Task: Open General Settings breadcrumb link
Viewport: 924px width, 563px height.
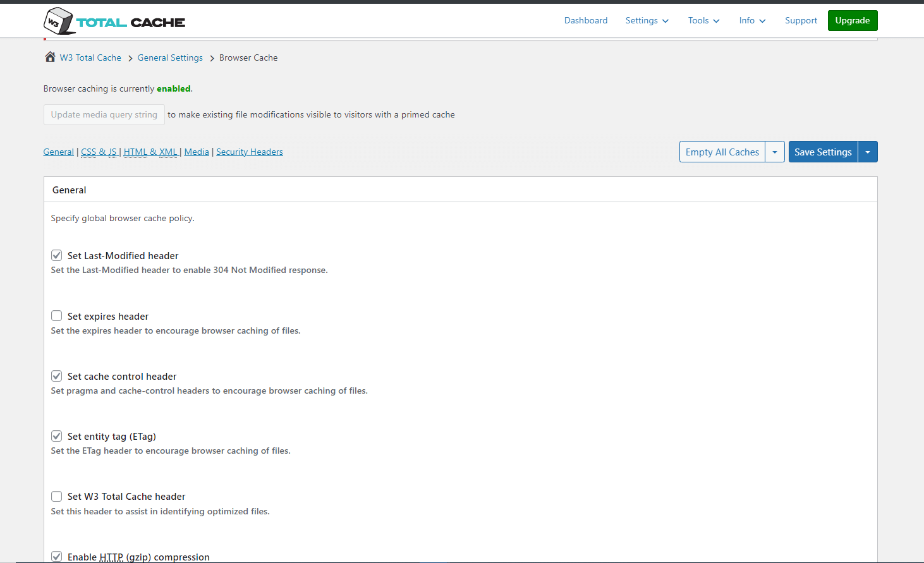Action: coord(170,58)
